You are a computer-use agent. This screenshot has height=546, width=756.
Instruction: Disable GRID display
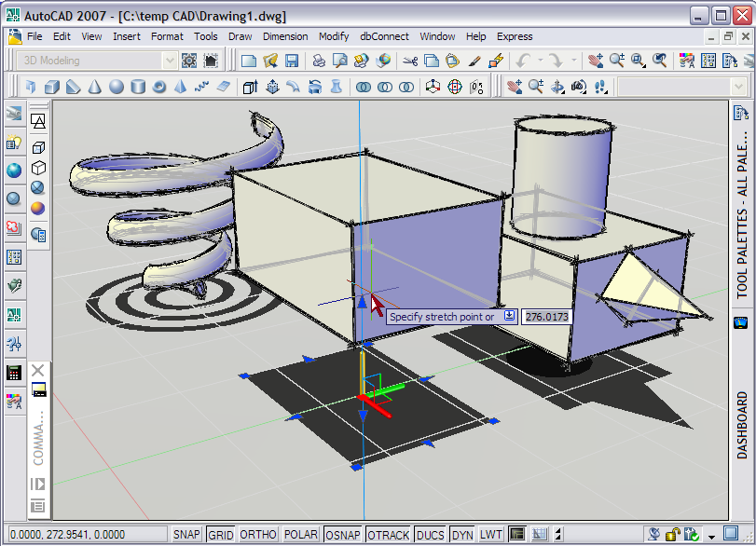[x=220, y=534]
